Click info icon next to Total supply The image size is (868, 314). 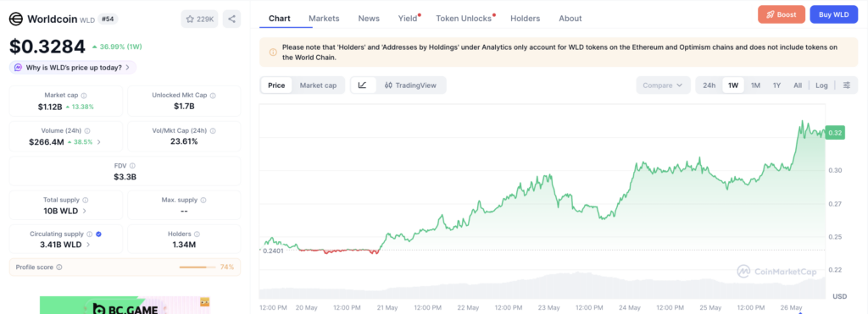tap(85, 200)
